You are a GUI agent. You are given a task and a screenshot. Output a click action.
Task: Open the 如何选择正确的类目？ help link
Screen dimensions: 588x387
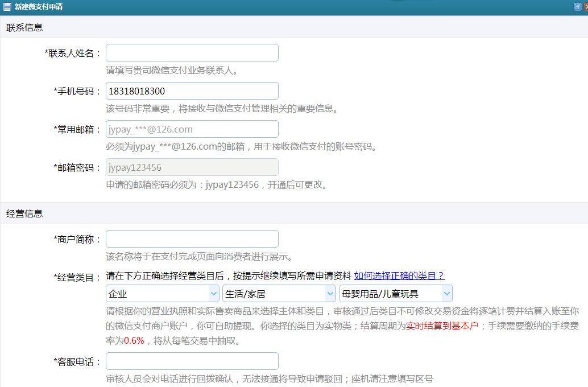point(399,276)
